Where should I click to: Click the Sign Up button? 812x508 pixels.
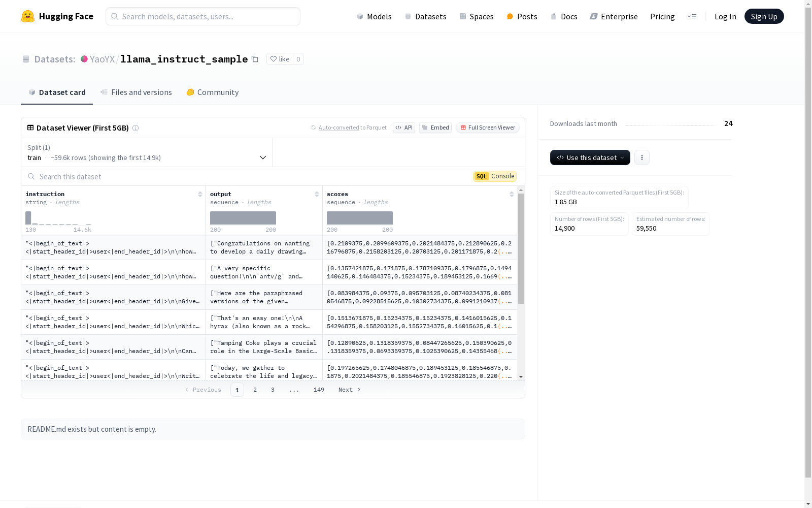764,16
